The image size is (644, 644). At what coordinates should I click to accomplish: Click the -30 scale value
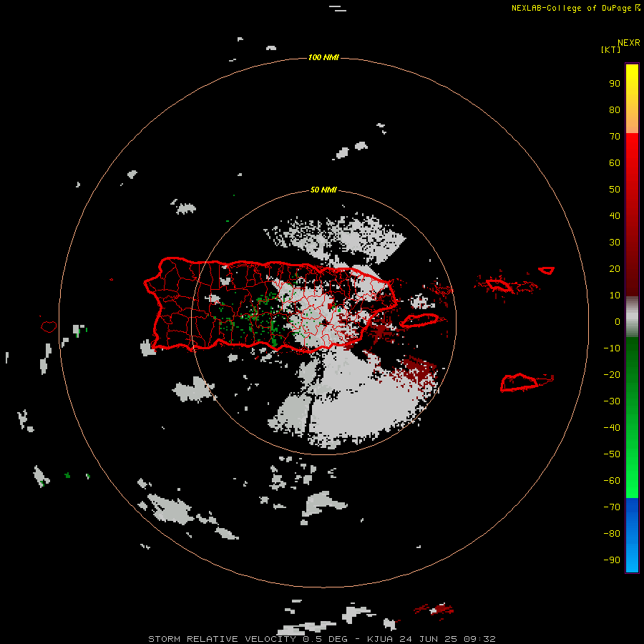(612, 401)
